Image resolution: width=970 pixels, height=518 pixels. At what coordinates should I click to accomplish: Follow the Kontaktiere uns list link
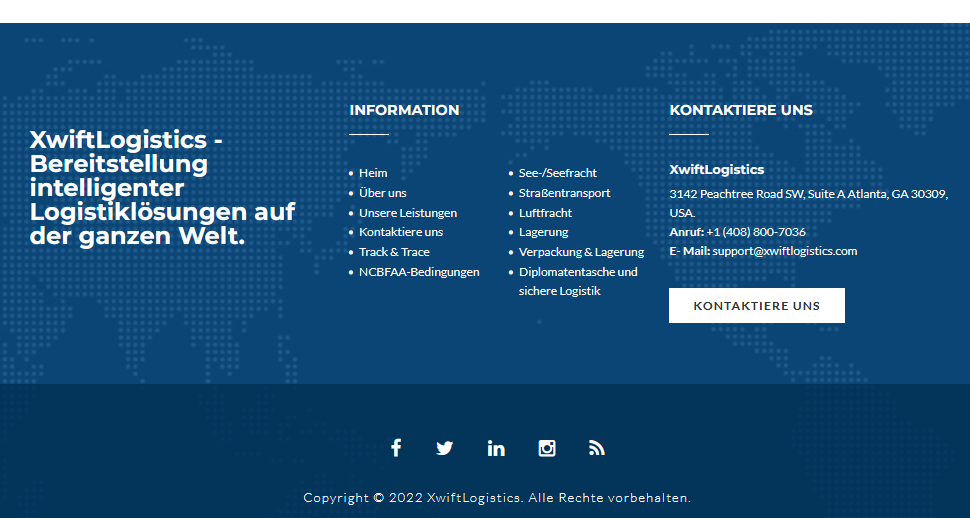coord(401,232)
